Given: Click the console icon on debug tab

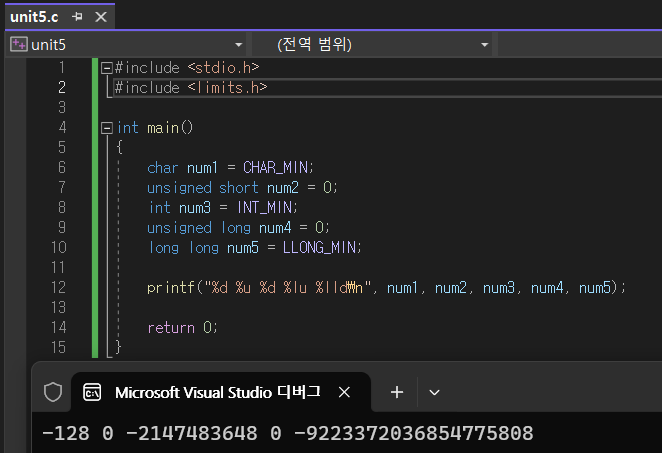Looking at the screenshot, I should (x=92, y=392).
